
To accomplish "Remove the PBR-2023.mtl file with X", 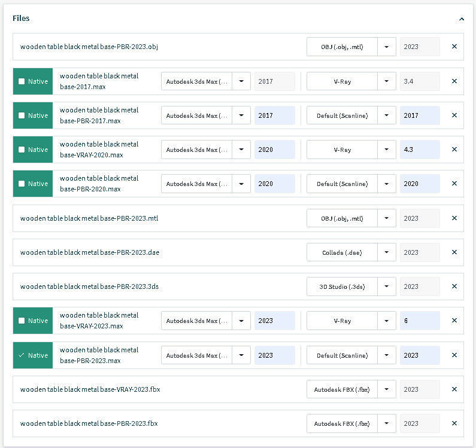I will click(x=454, y=218).
